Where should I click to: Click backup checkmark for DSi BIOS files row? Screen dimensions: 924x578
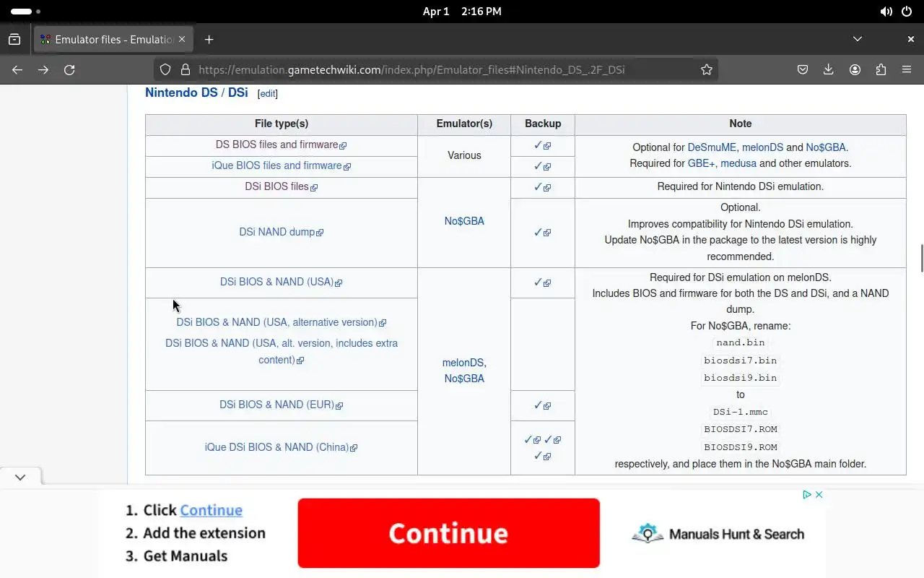coord(542,187)
